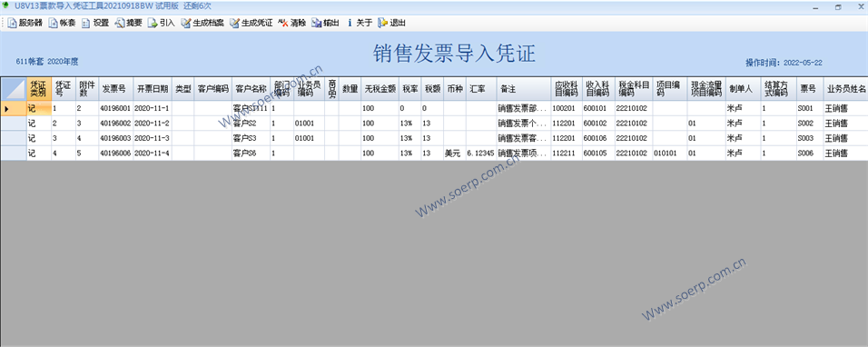Click the 摘要 summary toolbar icon
This screenshot has width=868, height=347.
tap(120, 24)
